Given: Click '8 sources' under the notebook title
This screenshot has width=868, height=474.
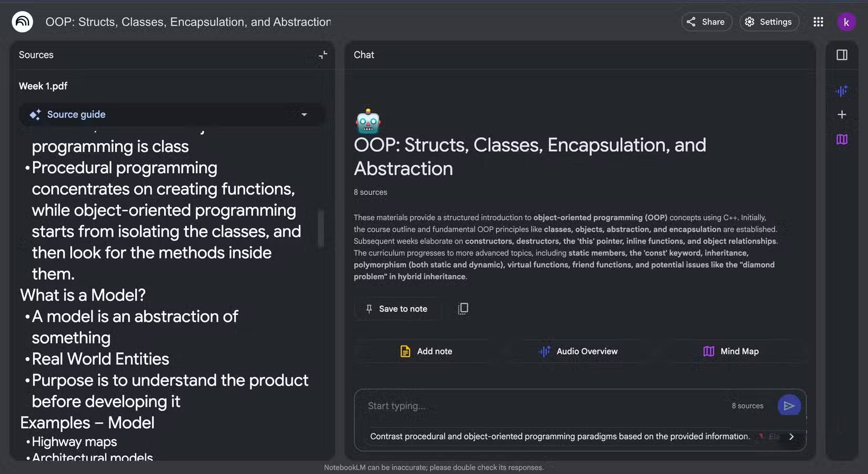Looking at the screenshot, I should pyautogui.click(x=370, y=193).
